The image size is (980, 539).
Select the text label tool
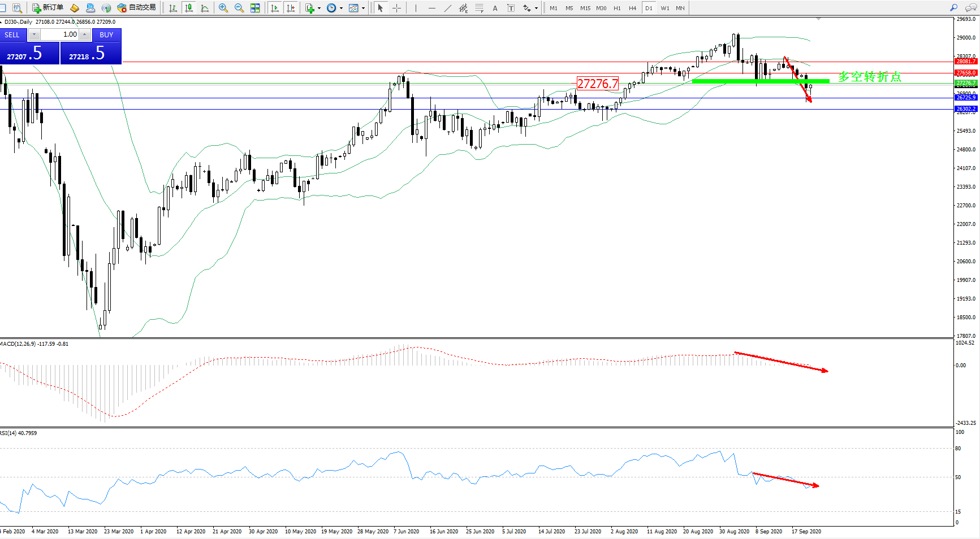495,8
